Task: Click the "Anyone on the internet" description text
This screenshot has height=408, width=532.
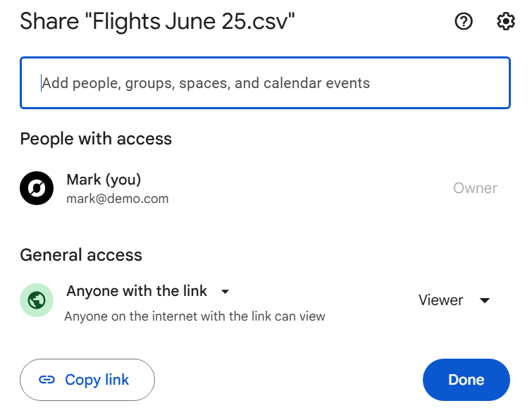Action: (x=194, y=316)
